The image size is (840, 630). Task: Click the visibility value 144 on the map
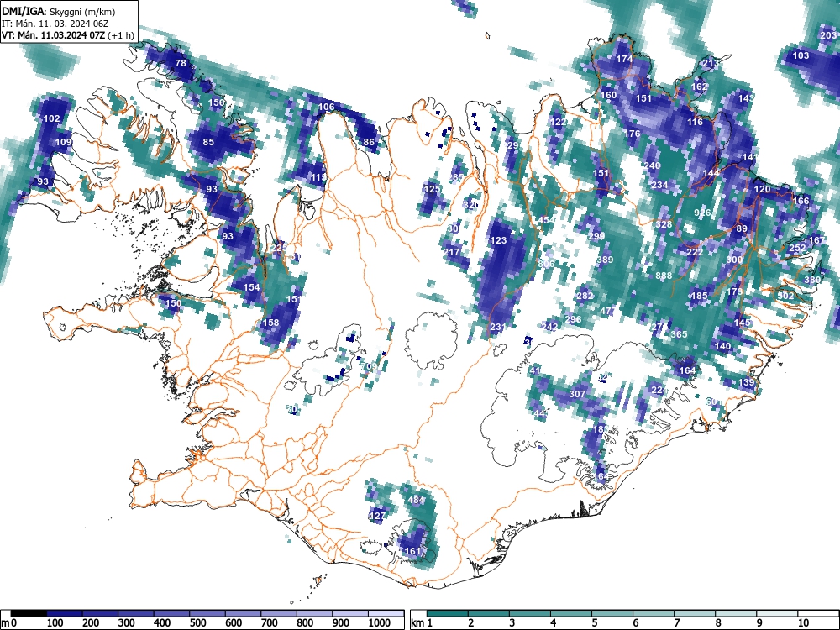click(711, 174)
